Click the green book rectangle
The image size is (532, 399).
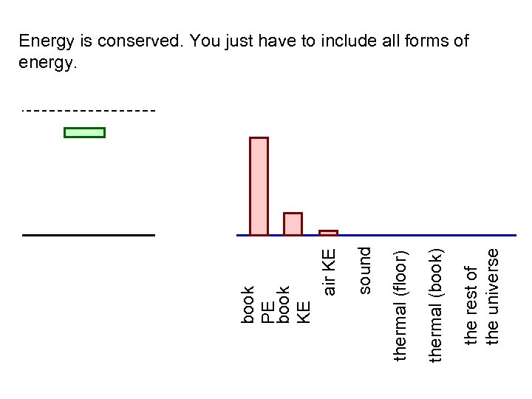pyautogui.click(x=84, y=133)
